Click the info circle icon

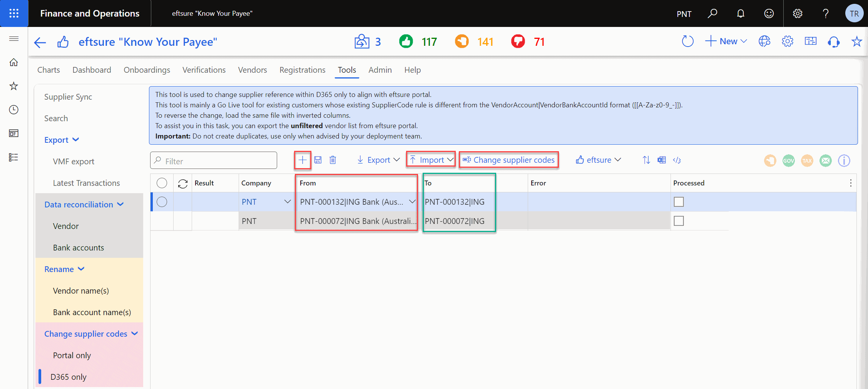coord(844,160)
